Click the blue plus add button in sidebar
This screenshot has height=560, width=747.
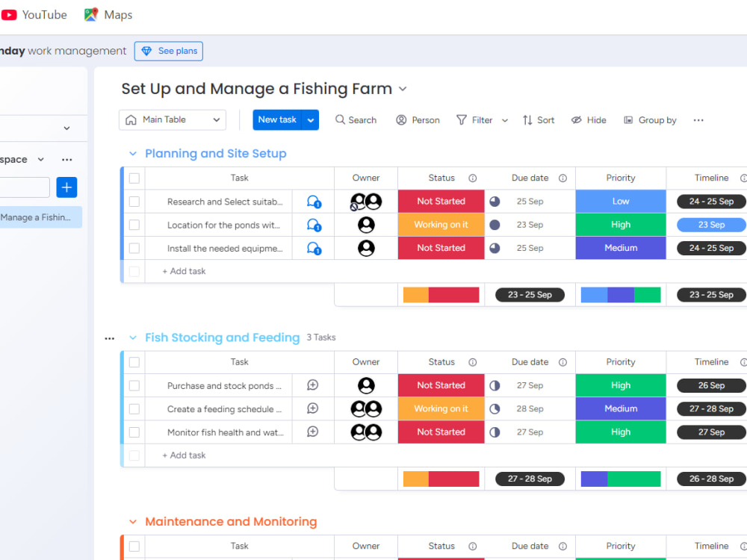[66, 187]
